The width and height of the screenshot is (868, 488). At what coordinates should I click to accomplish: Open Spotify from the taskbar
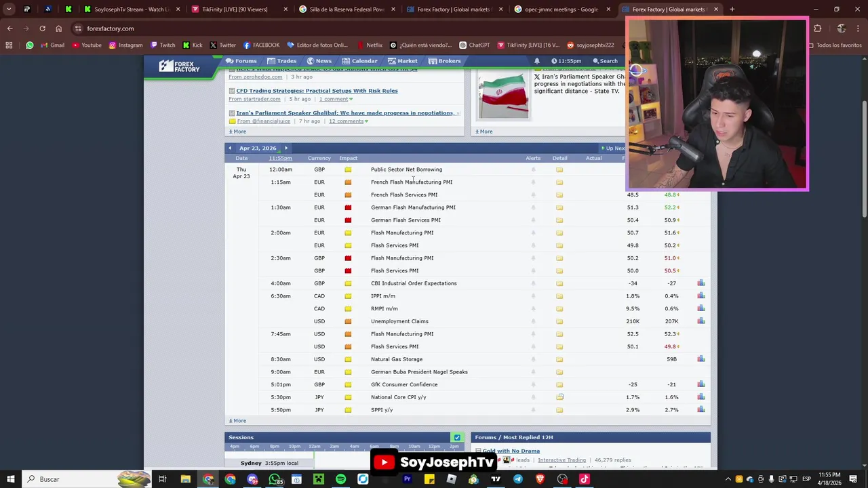(x=340, y=479)
